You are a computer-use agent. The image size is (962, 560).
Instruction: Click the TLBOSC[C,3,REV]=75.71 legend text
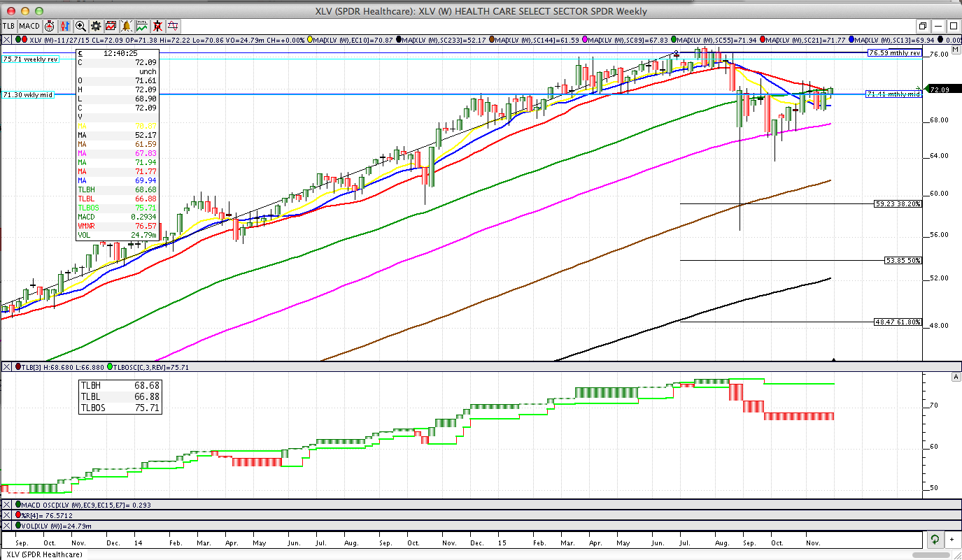click(x=153, y=367)
